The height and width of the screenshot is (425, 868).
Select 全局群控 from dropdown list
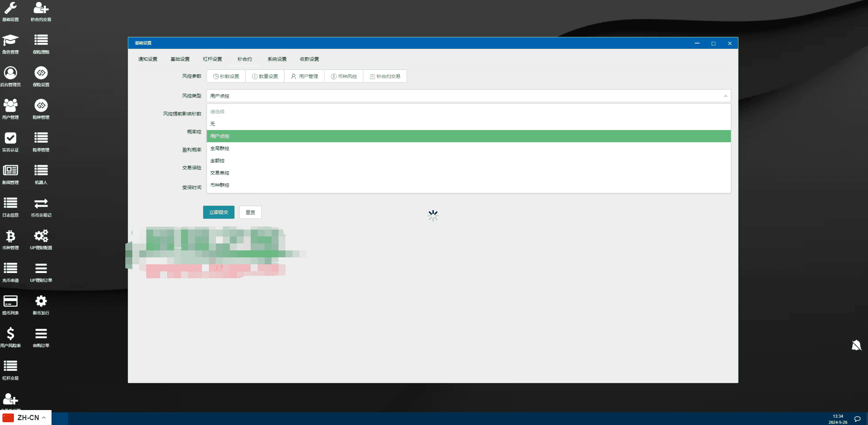(220, 149)
